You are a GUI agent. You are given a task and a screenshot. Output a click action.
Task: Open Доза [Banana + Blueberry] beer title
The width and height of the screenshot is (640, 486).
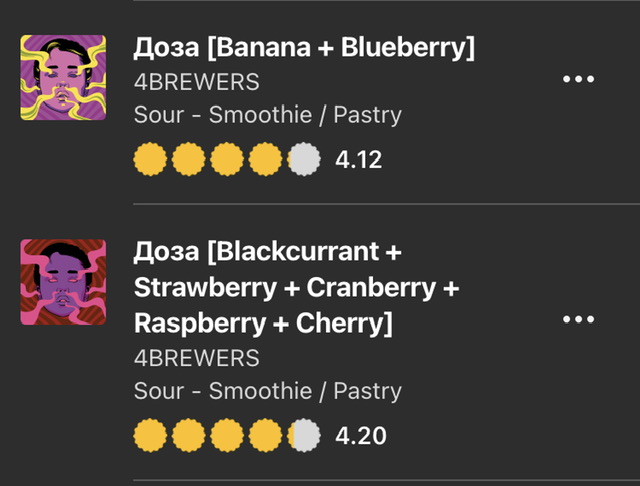304,48
